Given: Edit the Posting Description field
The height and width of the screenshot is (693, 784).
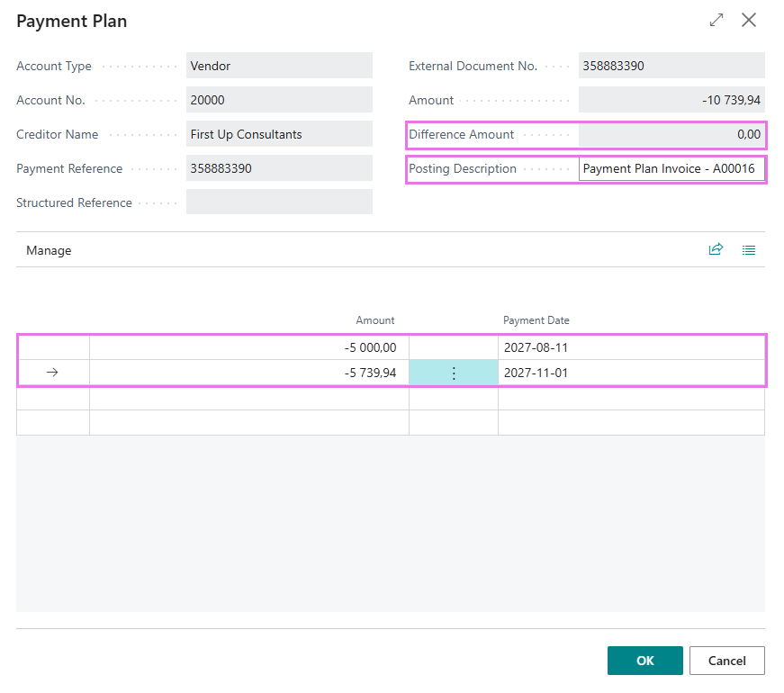Looking at the screenshot, I should tap(671, 169).
